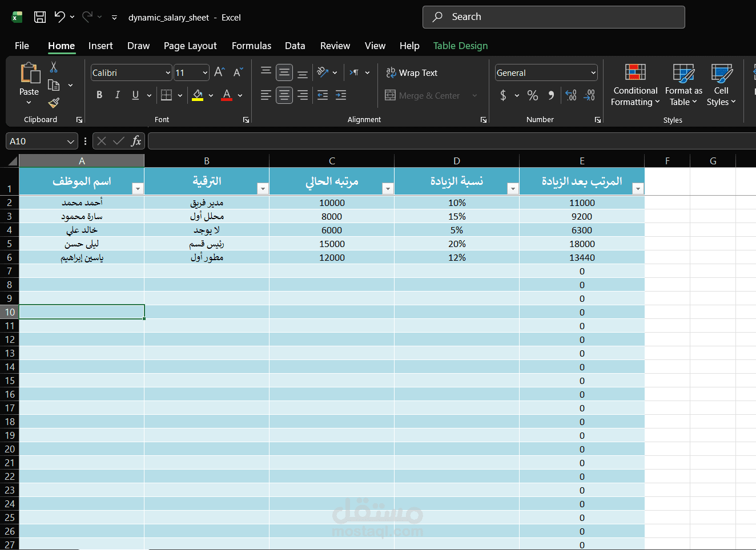Activate the Format Painter brush
This screenshot has height=550, width=756.
(54, 103)
